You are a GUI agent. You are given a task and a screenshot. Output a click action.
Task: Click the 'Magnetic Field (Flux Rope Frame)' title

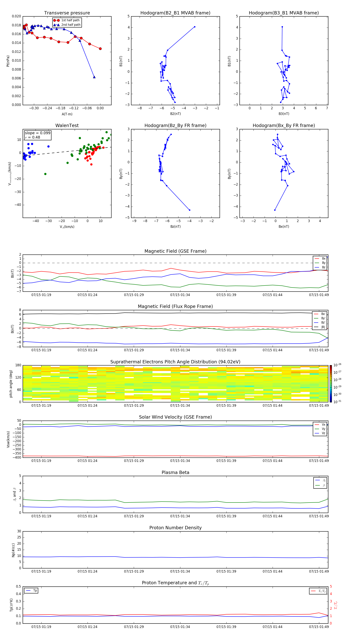[175, 307]
